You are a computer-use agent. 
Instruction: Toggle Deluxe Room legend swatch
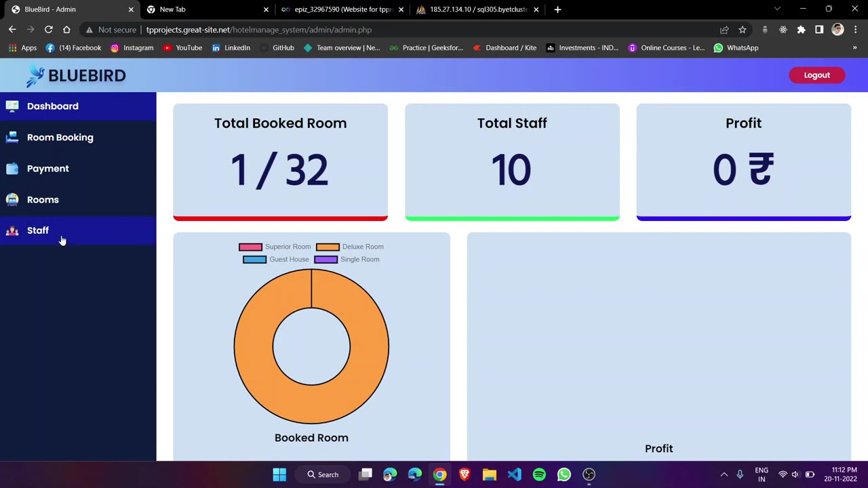coord(328,247)
